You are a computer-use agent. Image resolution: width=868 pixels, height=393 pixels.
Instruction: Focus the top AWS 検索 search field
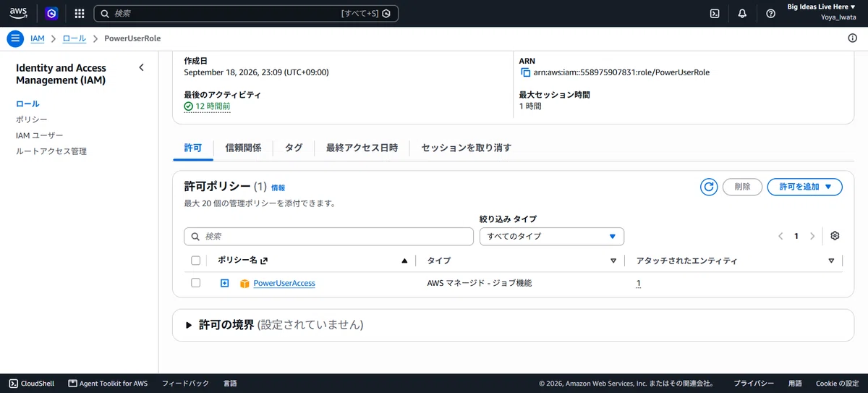246,13
